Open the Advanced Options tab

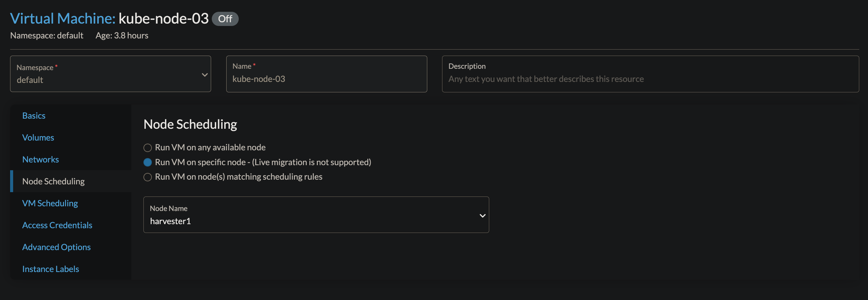click(x=56, y=247)
